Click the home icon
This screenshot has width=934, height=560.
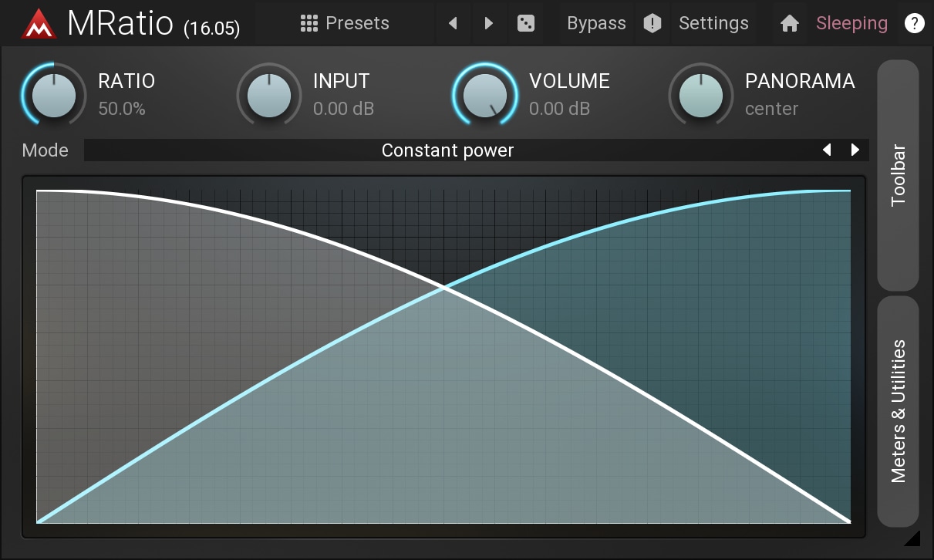789,24
